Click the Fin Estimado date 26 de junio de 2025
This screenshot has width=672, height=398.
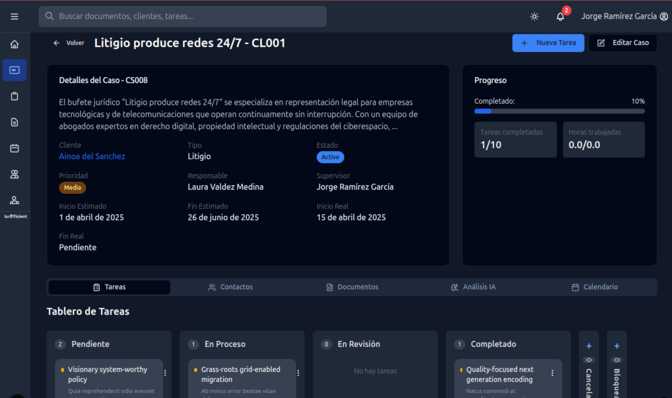click(223, 217)
